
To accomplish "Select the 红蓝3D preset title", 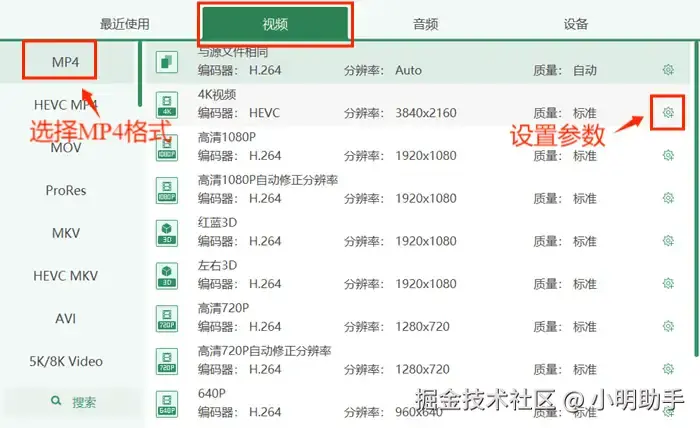I will coord(217,222).
